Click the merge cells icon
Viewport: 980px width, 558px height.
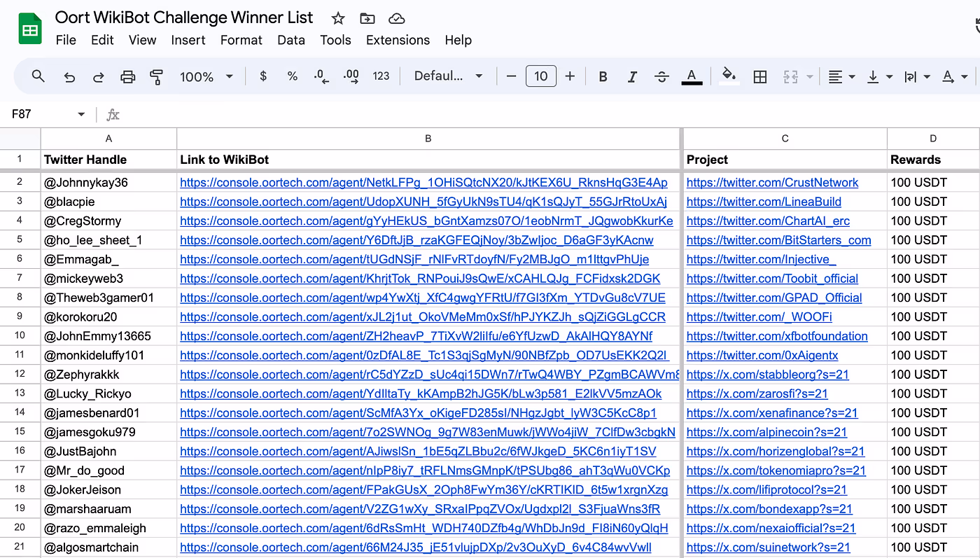coord(790,76)
